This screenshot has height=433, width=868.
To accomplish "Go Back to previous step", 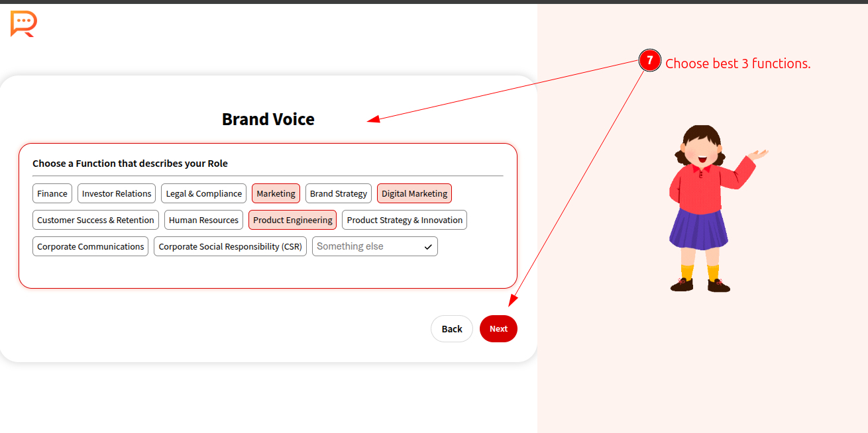I will click(x=451, y=329).
